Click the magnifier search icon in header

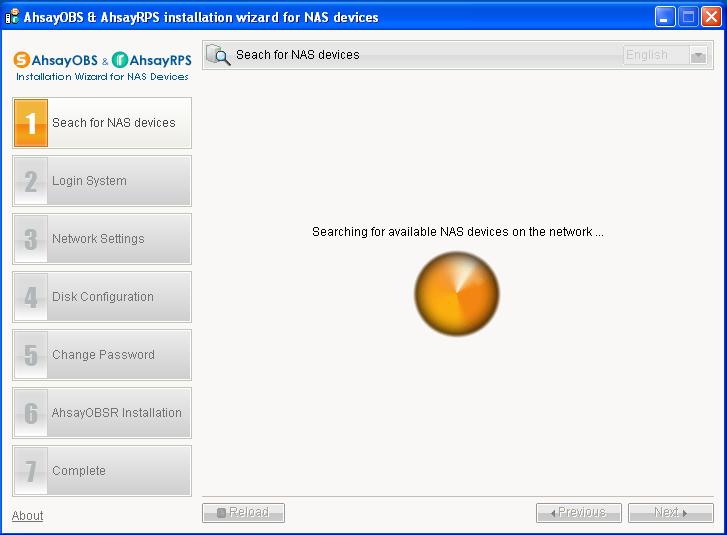pos(218,55)
